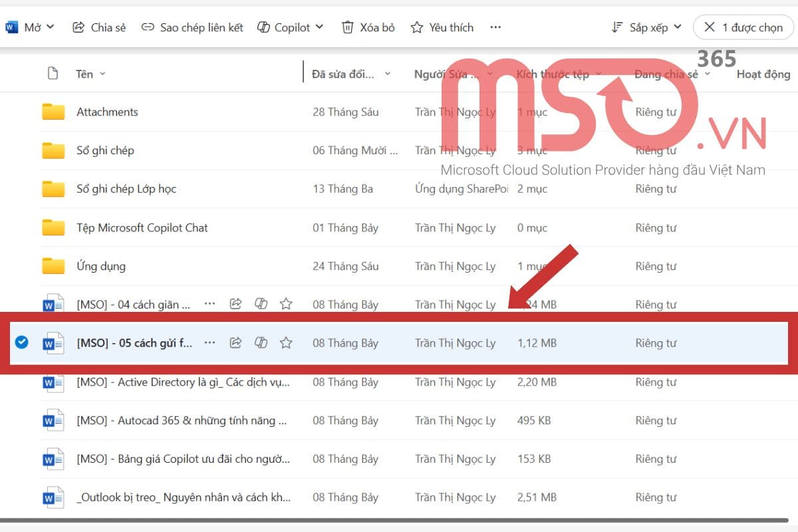Share the 04 cách giãn file
798x532 pixels.
[x=235, y=304]
